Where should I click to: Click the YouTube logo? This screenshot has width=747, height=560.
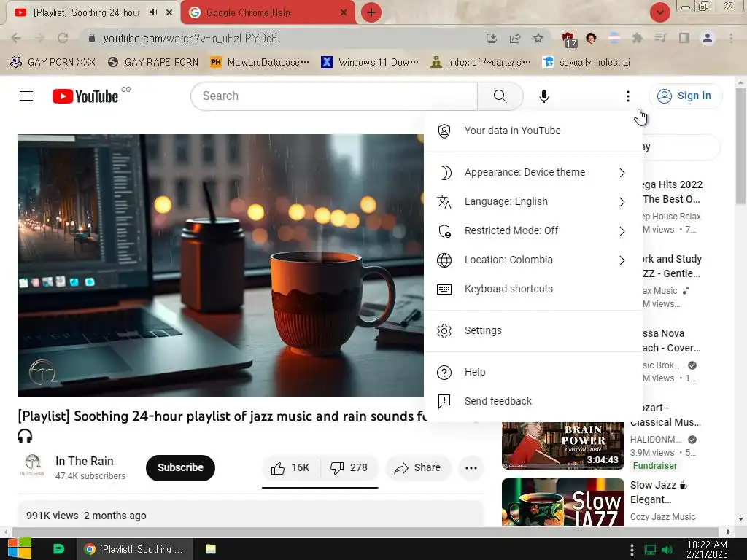[85, 96]
